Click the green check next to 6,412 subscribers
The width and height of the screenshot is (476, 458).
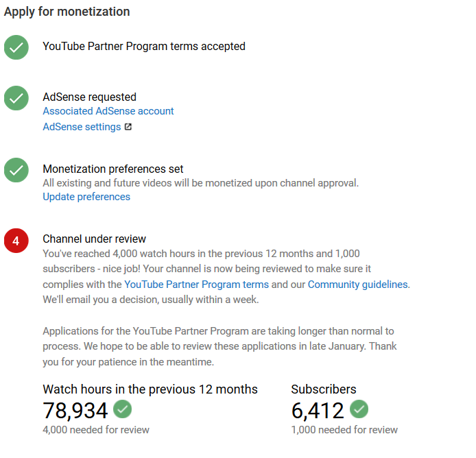pos(359,409)
